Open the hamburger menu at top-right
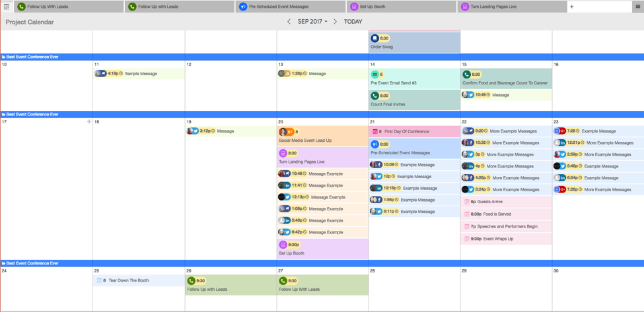Image resolution: width=644 pixels, height=312 pixels. 637,7
